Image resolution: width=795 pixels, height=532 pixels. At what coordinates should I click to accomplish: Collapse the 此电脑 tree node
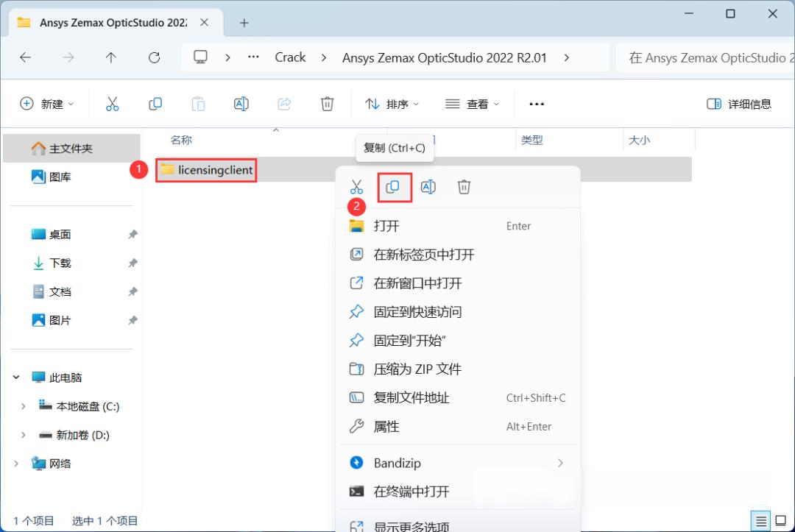click(x=16, y=377)
